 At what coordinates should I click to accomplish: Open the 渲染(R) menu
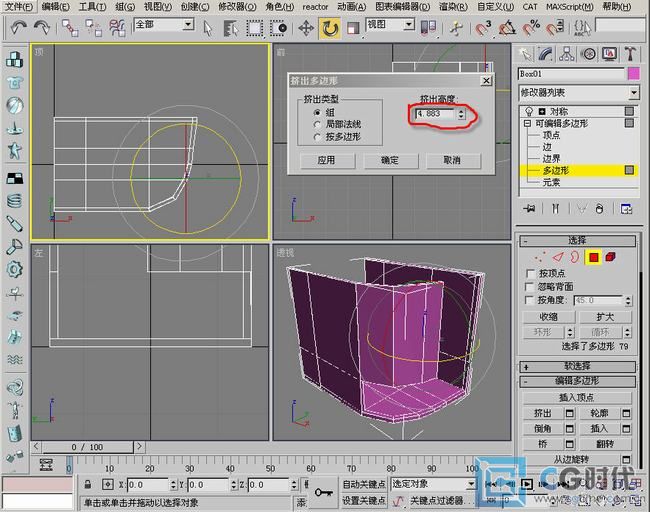click(454, 7)
